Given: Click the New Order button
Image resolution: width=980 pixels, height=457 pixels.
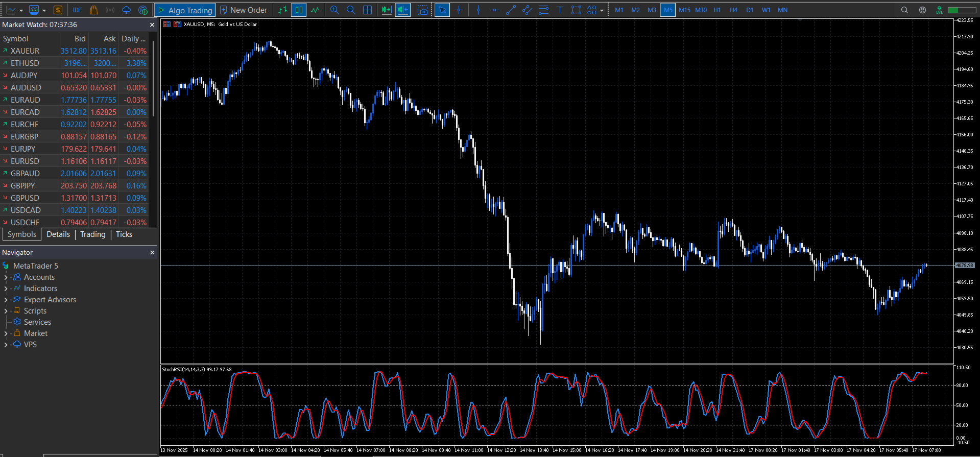Looking at the screenshot, I should click(244, 10).
